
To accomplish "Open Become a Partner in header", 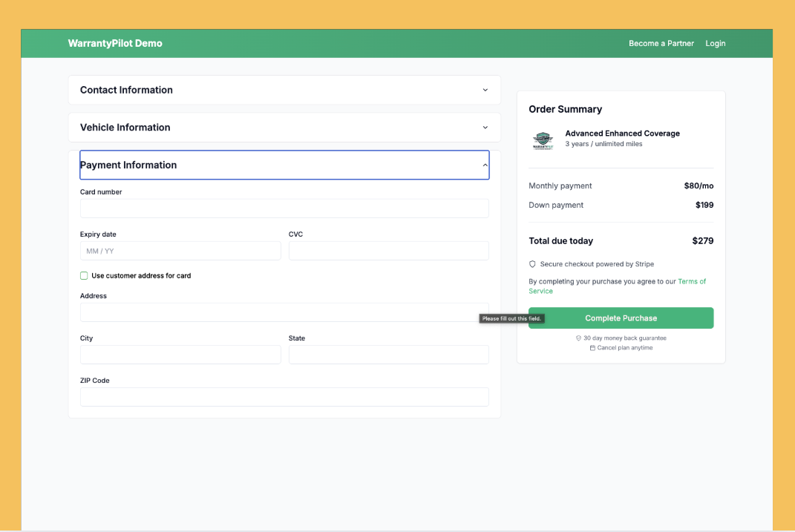I will 661,44.
